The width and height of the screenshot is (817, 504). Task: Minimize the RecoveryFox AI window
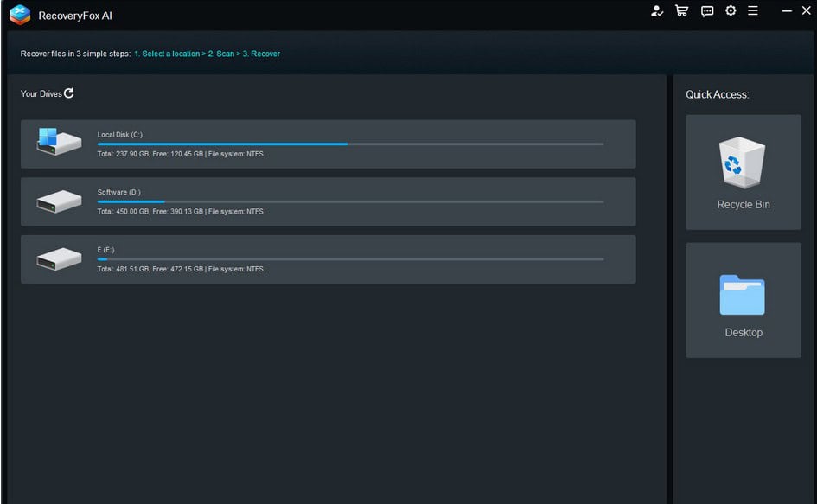click(787, 11)
